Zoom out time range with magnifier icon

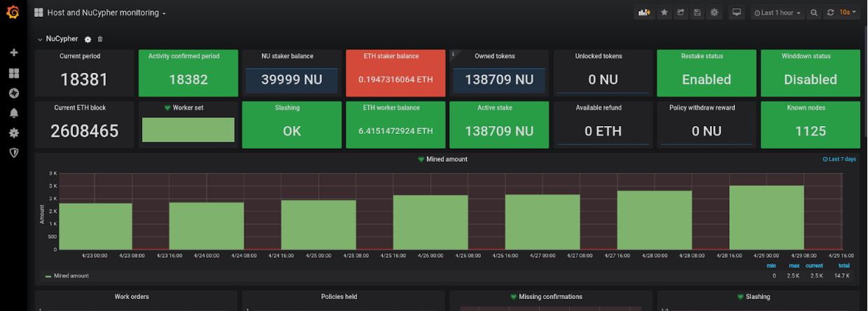(x=813, y=13)
